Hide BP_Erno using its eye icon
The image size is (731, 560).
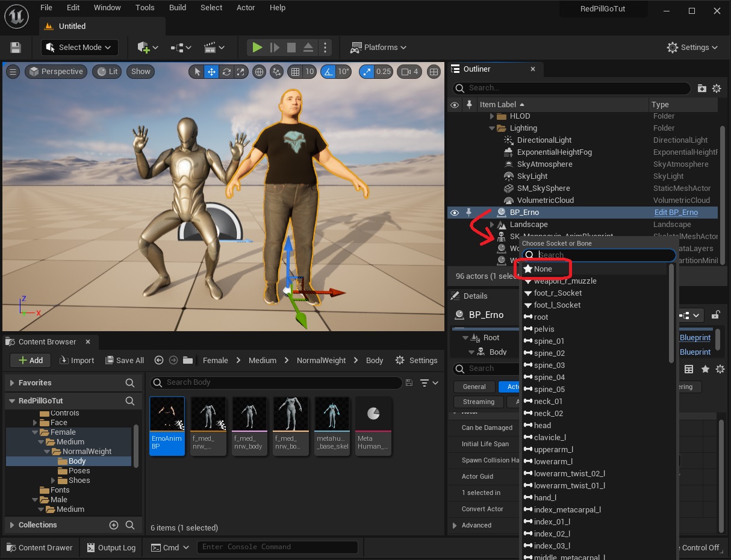[455, 213]
